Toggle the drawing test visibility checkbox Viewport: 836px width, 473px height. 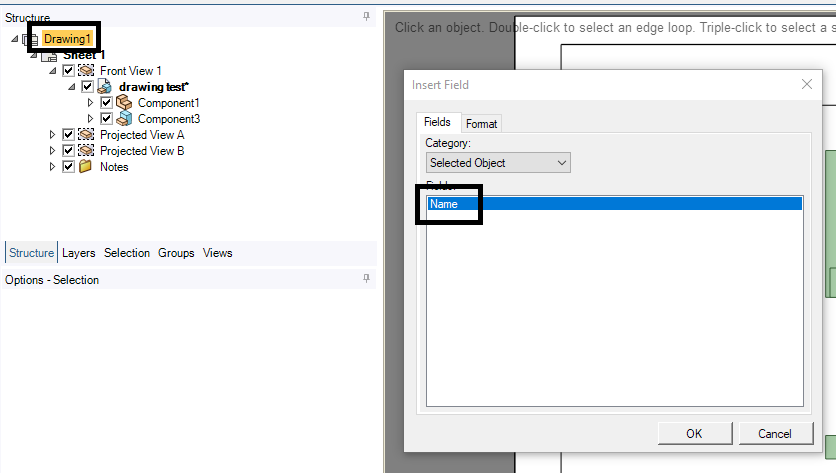point(87,86)
